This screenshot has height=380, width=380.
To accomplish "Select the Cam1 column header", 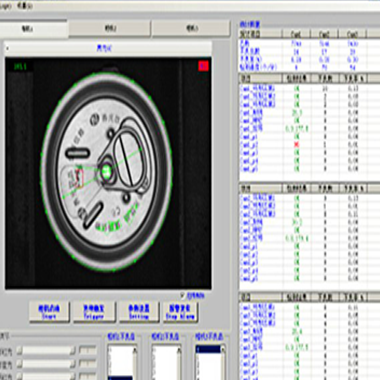I will [296, 34].
